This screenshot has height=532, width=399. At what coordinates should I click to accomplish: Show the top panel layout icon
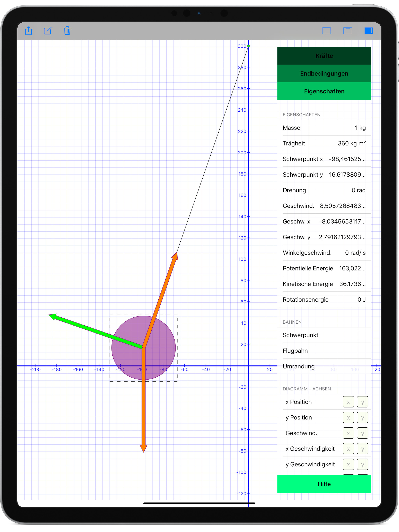(348, 31)
